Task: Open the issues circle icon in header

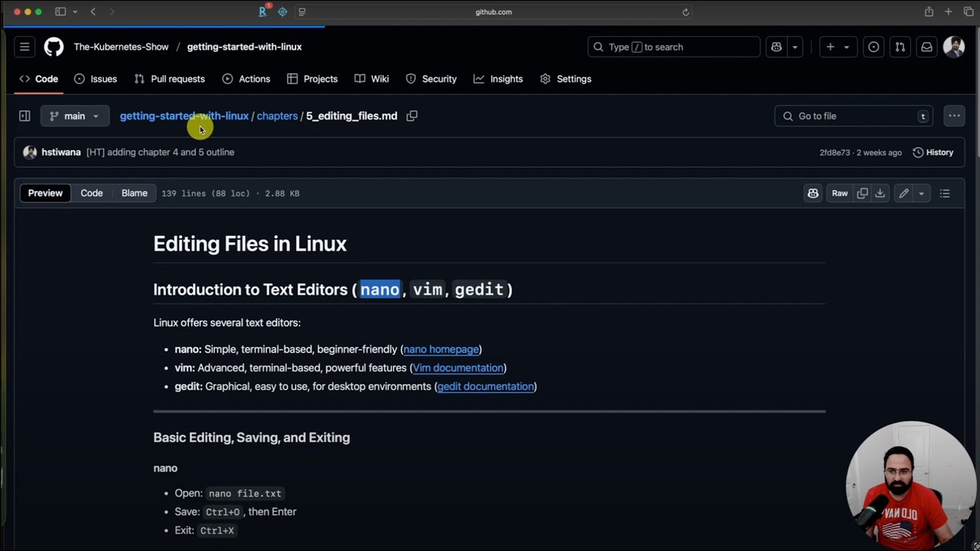Action: 874,47
